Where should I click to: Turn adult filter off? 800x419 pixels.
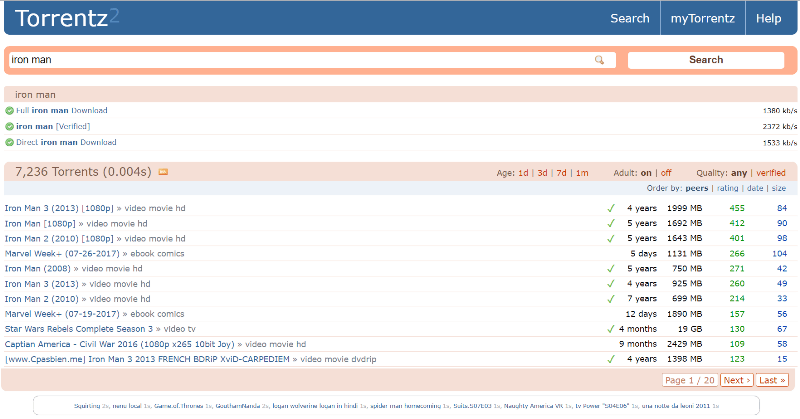click(666, 173)
